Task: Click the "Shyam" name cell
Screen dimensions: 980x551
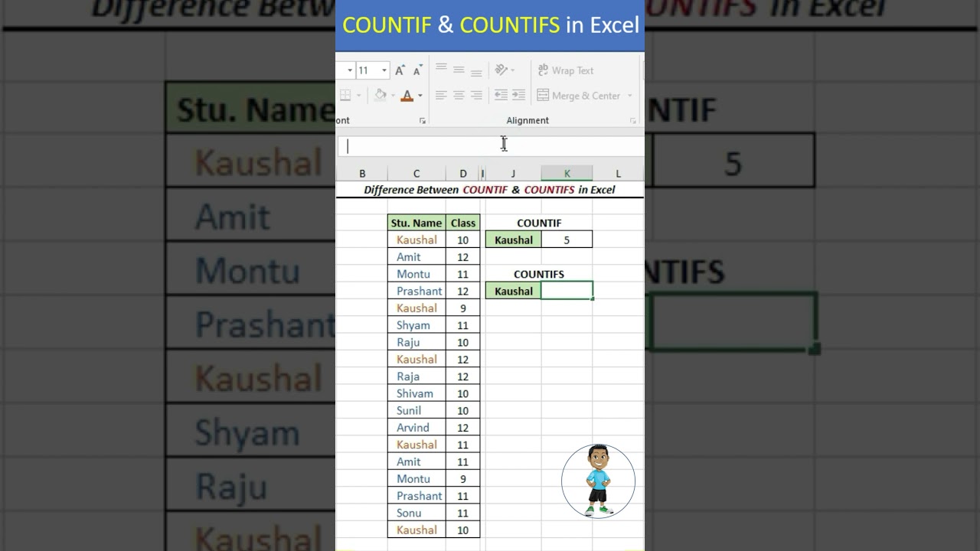Action: point(416,325)
